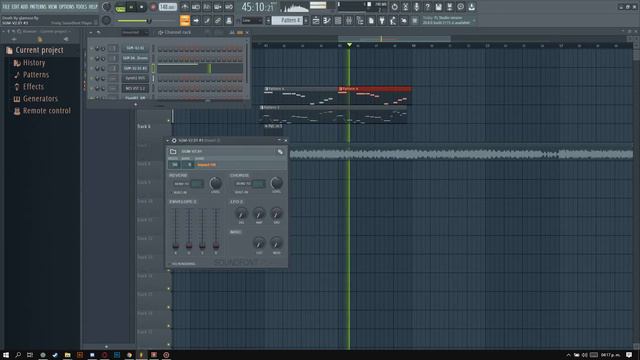Mute the second channel in Channel rack
This screenshot has width=640, height=360.
point(91,58)
